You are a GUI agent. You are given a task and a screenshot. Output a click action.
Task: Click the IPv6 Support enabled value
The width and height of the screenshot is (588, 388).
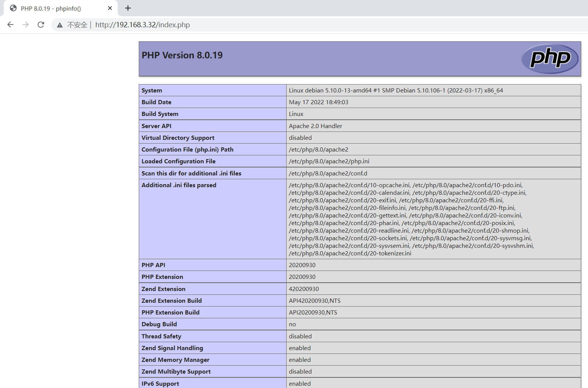coord(300,384)
